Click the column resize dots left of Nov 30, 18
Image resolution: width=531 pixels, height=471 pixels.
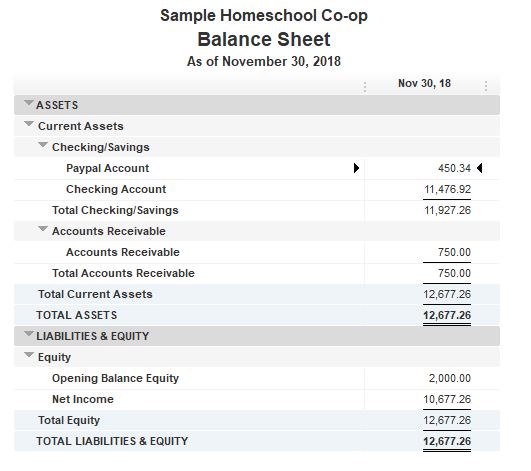pos(365,87)
